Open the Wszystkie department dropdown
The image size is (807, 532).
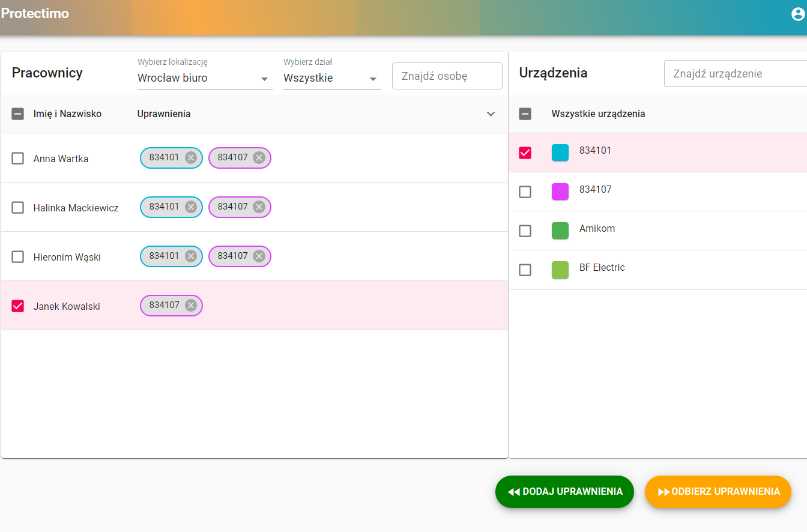click(332, 78)
